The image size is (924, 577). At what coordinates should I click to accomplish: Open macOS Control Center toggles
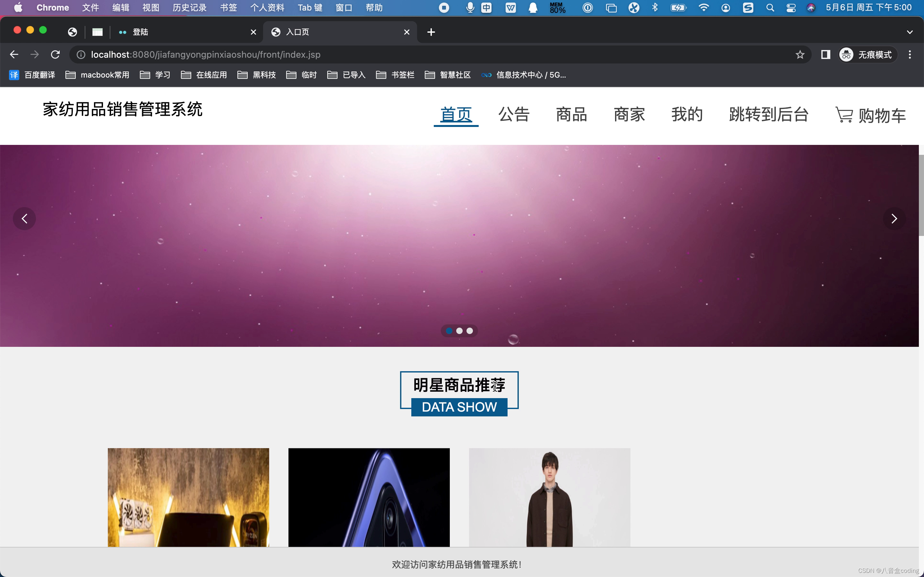click(x=791, y=8)
